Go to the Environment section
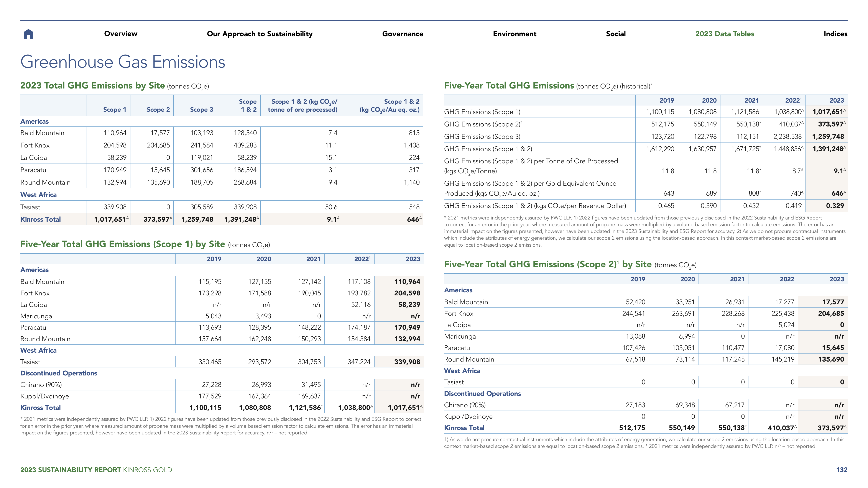 pos(515,34)
